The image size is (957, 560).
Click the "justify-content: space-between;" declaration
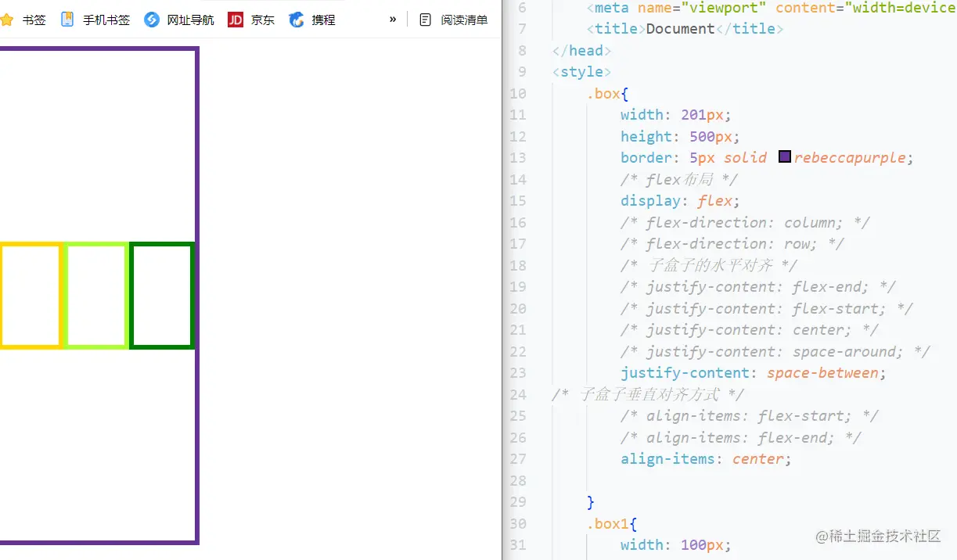pyautogui.click(x=754, y=373)
